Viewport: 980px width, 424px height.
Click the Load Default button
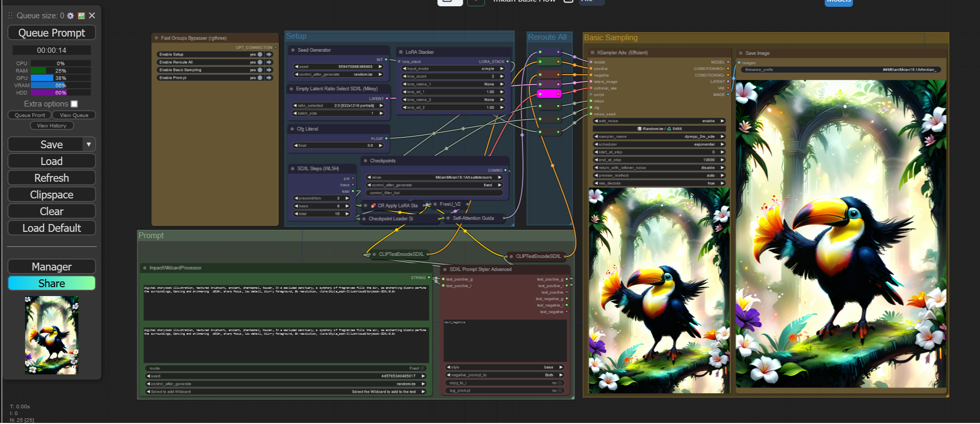click(52, 228)
